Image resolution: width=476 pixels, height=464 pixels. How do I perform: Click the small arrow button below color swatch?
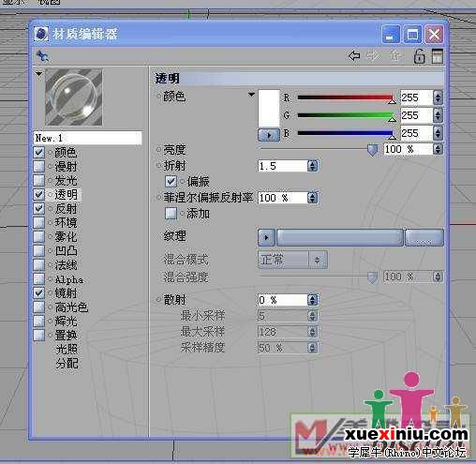(x=269, y=135)
